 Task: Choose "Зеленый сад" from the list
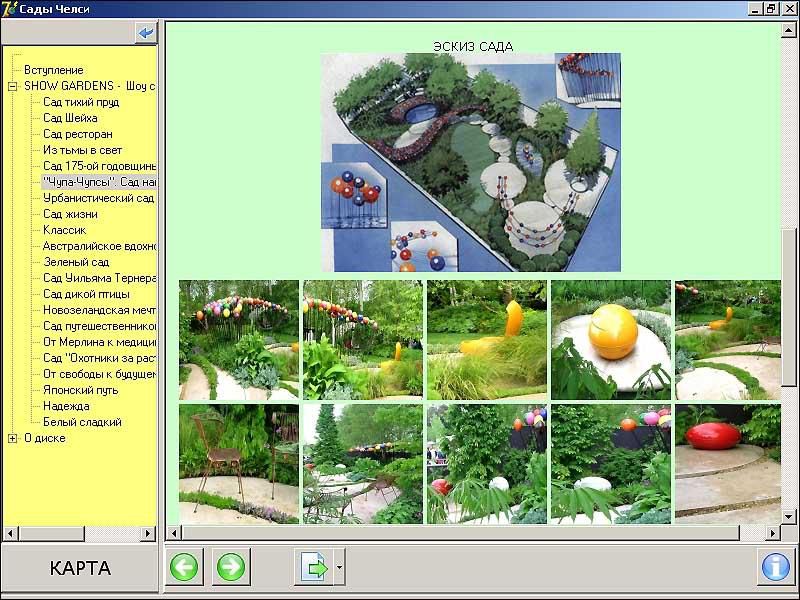pos(76,262)
